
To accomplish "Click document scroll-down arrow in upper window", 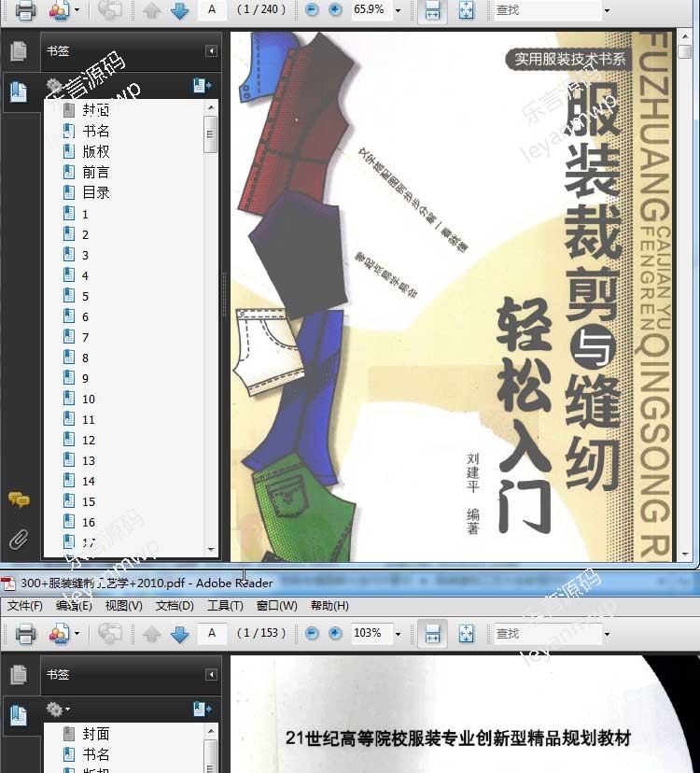I will point(685,555).
